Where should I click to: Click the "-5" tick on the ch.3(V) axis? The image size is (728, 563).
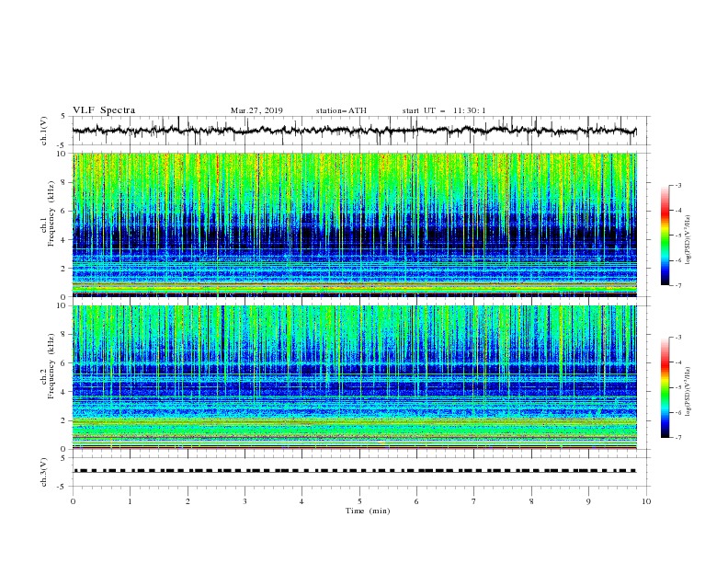click(63, 487)
